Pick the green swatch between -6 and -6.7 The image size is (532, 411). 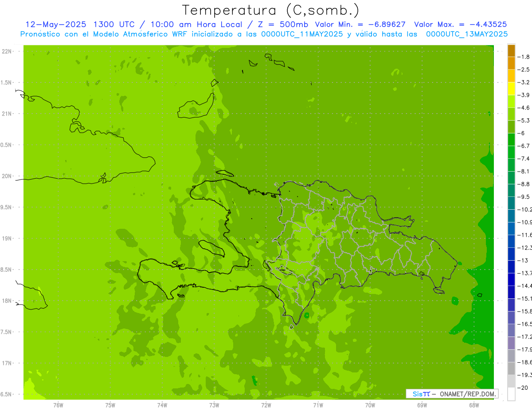point(511,140)
